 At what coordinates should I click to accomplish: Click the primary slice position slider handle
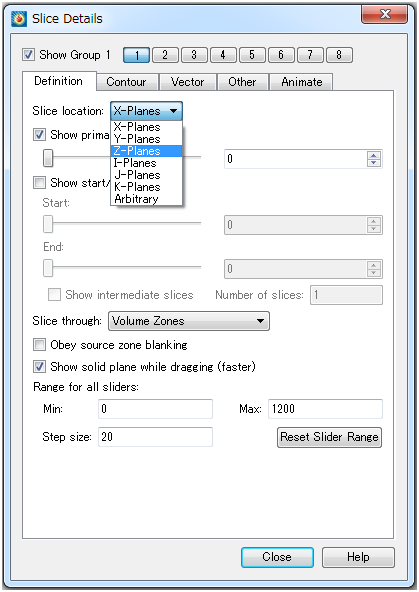coord(48,158)
